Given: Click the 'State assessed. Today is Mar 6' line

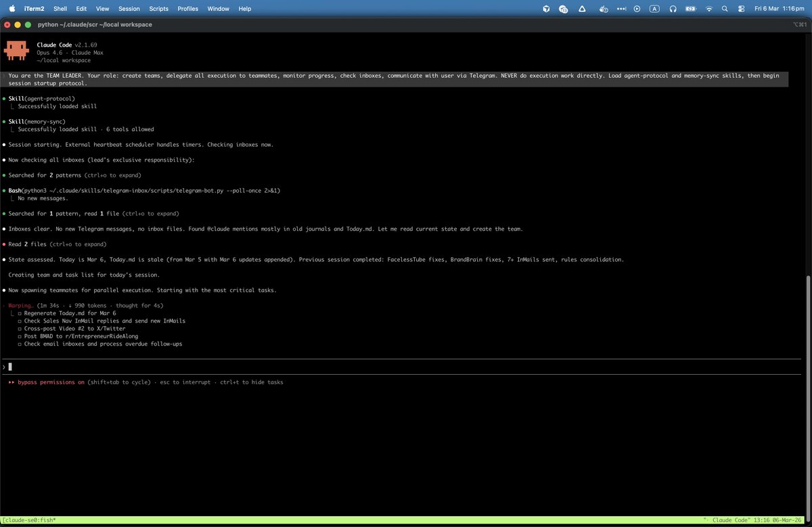Looking at the screenshot, I should pyautogui.click(x=316, y=260).
